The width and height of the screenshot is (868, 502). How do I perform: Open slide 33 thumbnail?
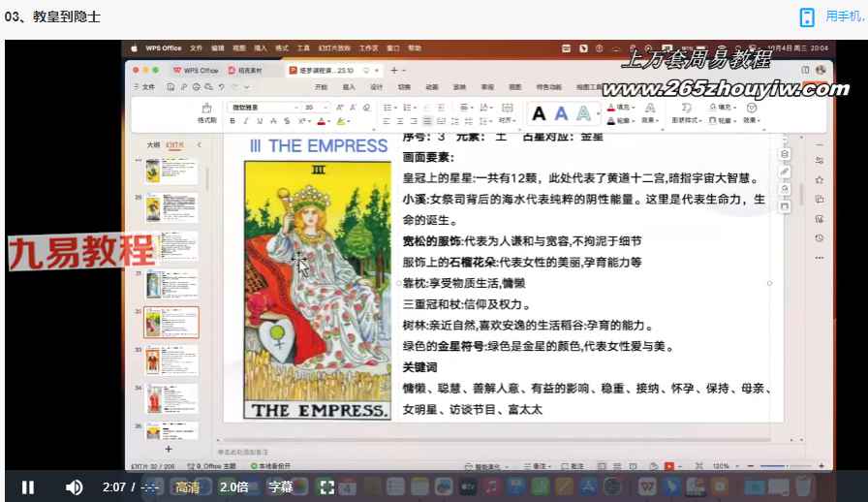(171, 361)
